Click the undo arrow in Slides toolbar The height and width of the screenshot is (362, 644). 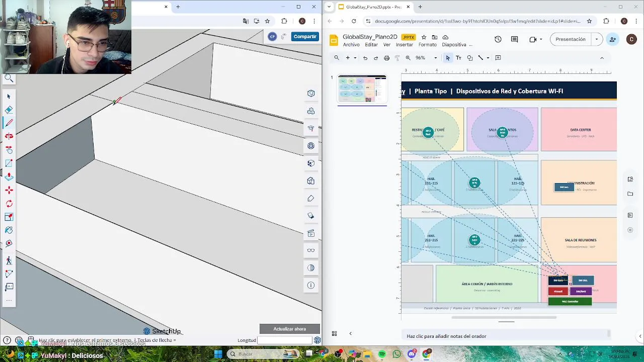(x=365, y=58)
